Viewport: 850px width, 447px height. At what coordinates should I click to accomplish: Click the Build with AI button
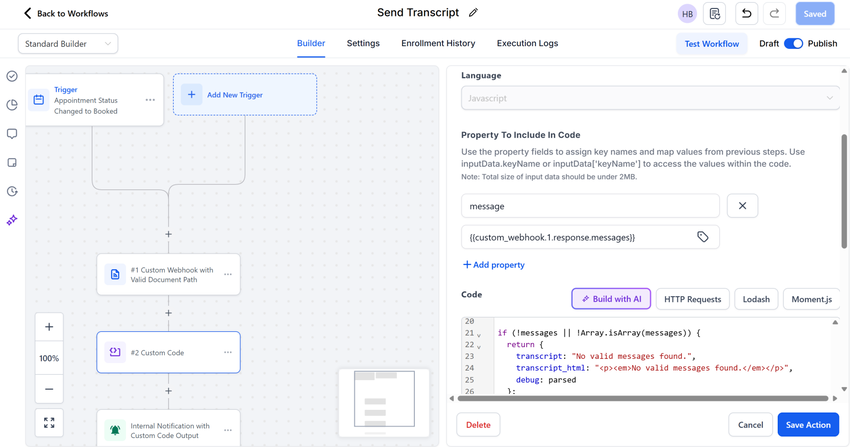coord(611,299)
